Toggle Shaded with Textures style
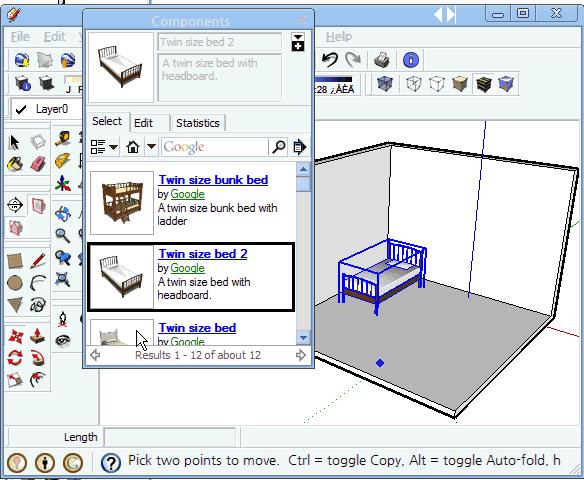 [483, 84]
